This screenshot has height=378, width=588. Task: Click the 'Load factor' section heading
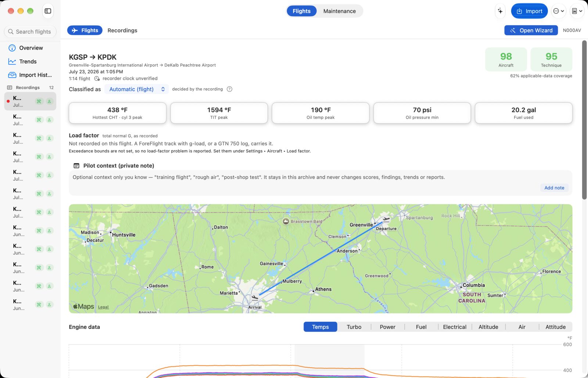(84, 136)
